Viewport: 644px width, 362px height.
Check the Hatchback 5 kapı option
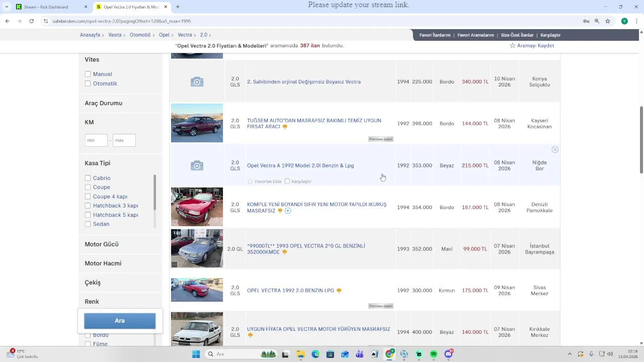point(88,215)
